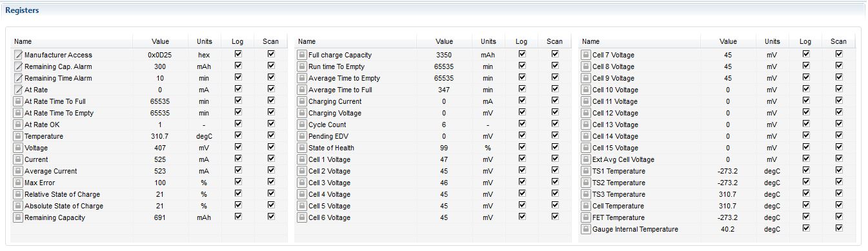Screen dimensions: 868x251
Task: Click lock icon next to Full charge Capacity
Action: [301, 55]
